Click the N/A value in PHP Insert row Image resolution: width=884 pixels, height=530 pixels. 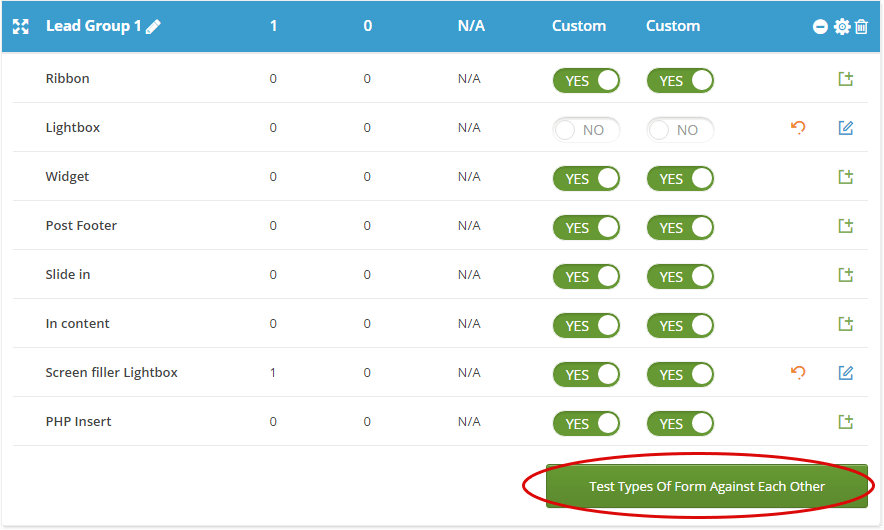tap(469, 422)
